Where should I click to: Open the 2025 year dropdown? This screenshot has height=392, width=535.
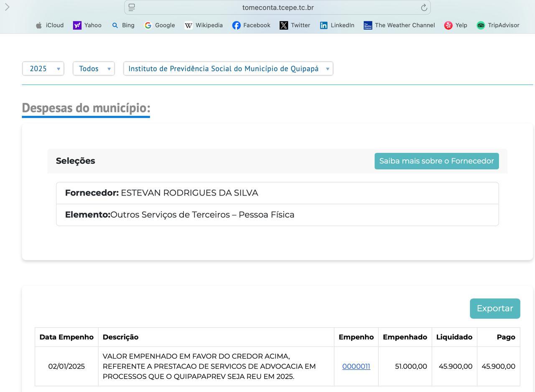43,69
